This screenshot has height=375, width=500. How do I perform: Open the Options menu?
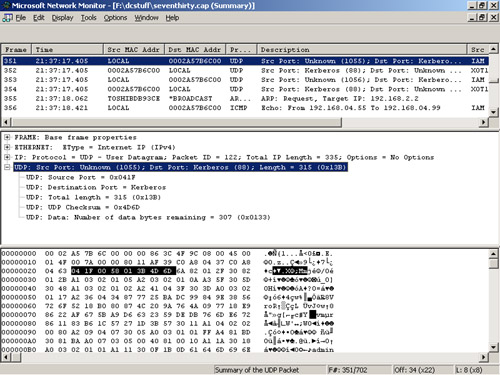tap(115, 18)
